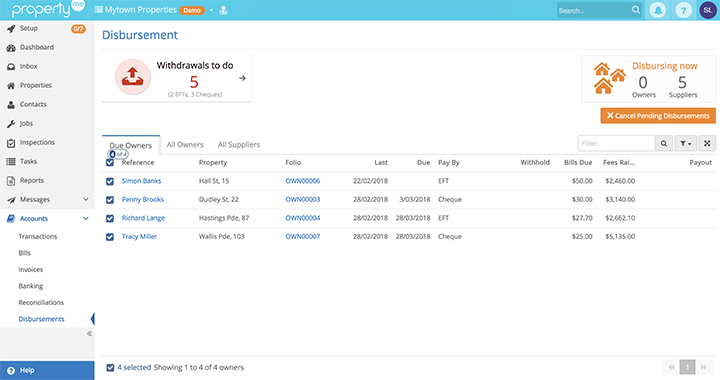Open folio OWN00007 link
Image resolution: width=720 pixels, height=380 pixels.
click(x=303, y=236)
